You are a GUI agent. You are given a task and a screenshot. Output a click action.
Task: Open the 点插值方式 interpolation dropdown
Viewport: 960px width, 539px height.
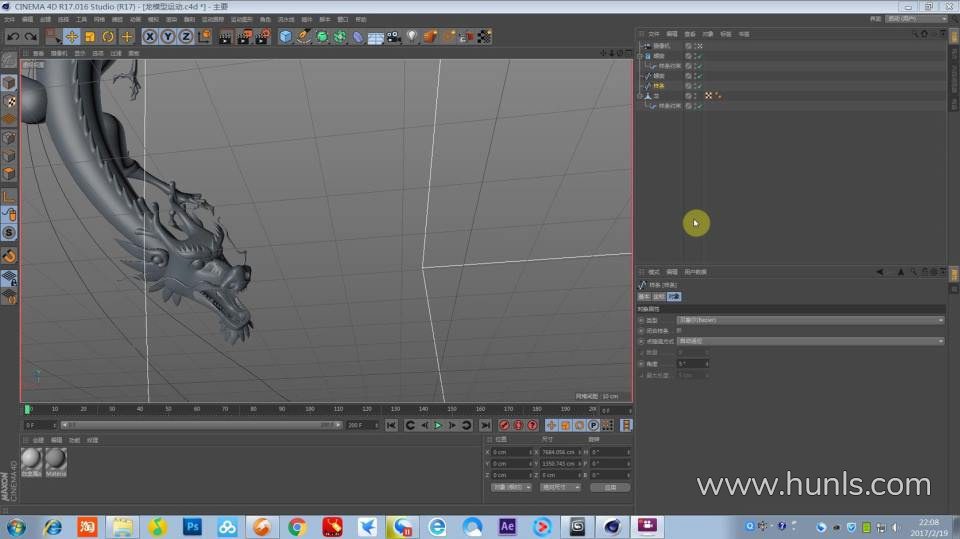coord(810,341)
